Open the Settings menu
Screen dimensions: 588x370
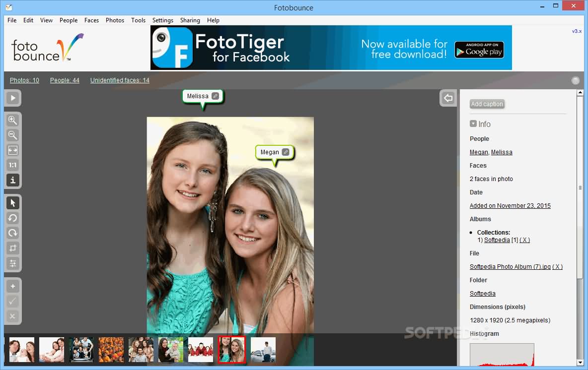[163, 20]
